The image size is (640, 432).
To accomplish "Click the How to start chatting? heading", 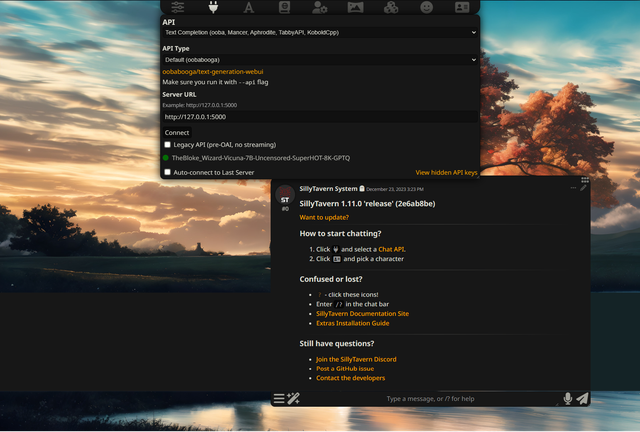I will coord(340,234).
